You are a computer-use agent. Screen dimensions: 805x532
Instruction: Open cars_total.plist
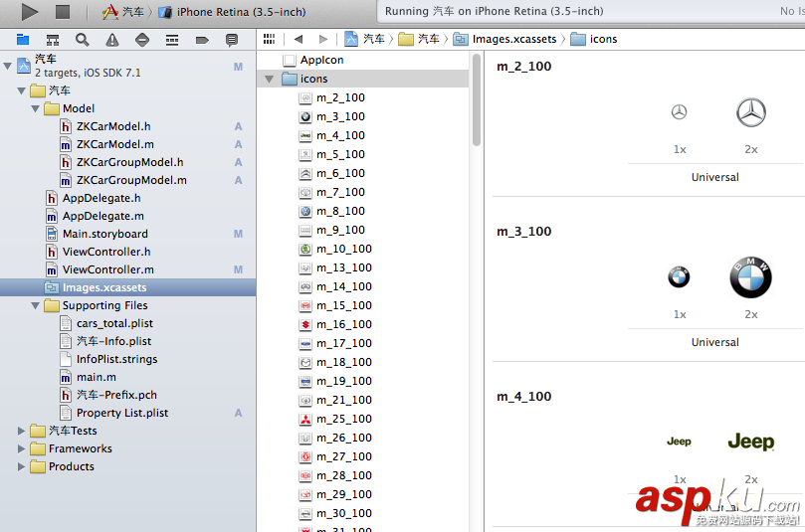(x=114, y=324)
